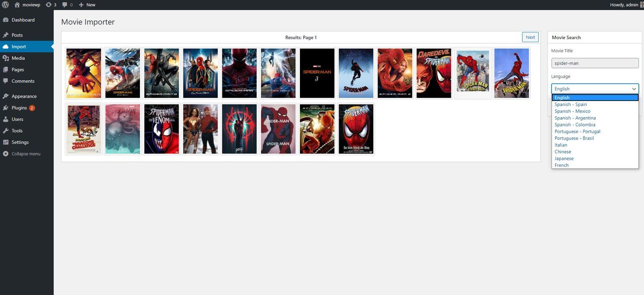Click the Collapse menu link
Image resolution: width=644 pixels, height=295 pixels.
26,154
